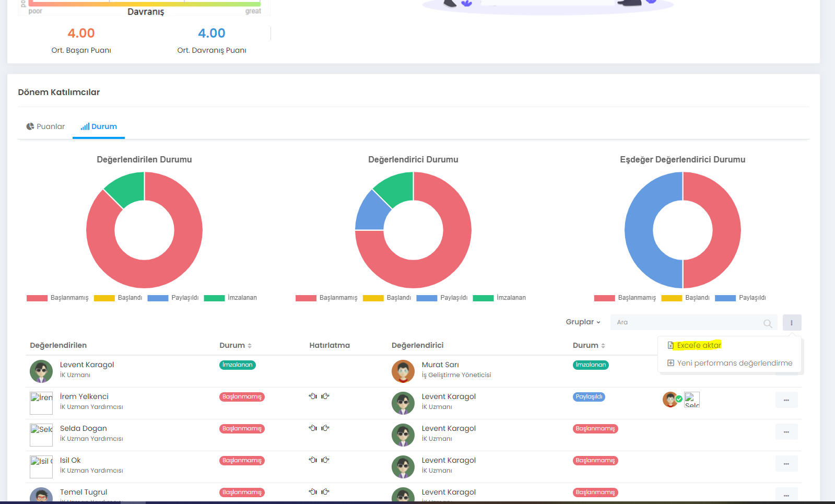The width and height of the screenshot is (835, 504).
Task: Click left-pointing reminder hand for İrem Yelkenci
Action: (x=313, y=396)
